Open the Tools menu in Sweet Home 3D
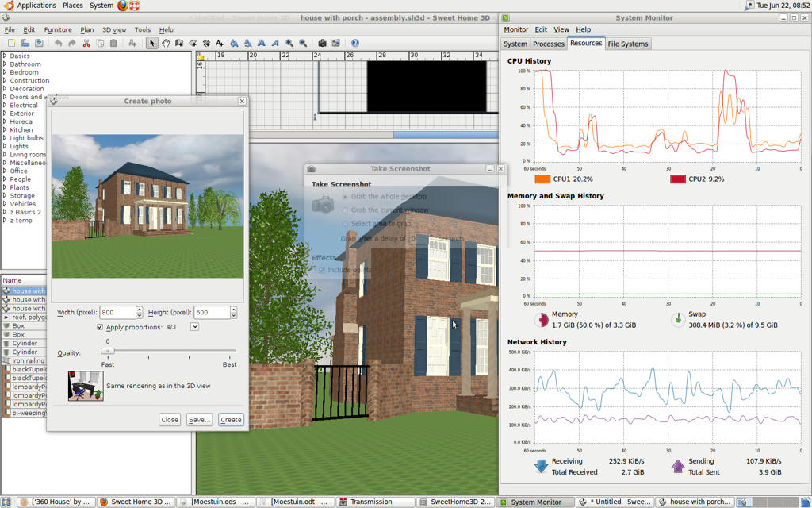812x508 pixels. [x=143, y=29]
